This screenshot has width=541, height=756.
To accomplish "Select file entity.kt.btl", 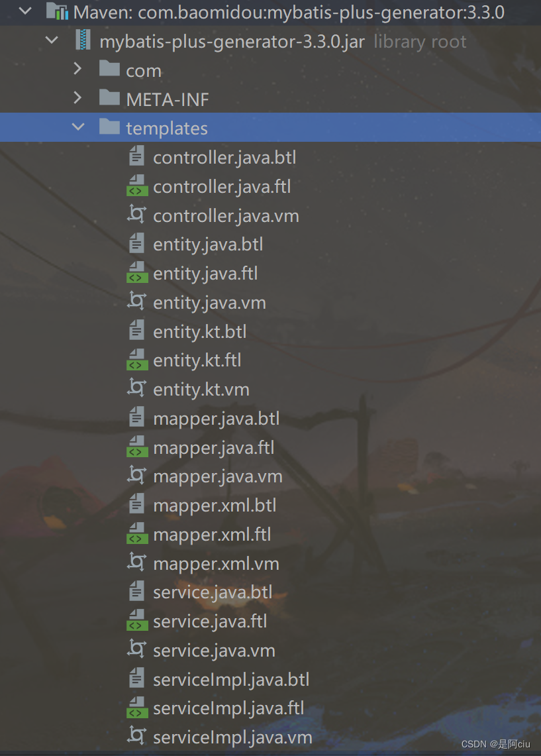I will pos(200,332).
